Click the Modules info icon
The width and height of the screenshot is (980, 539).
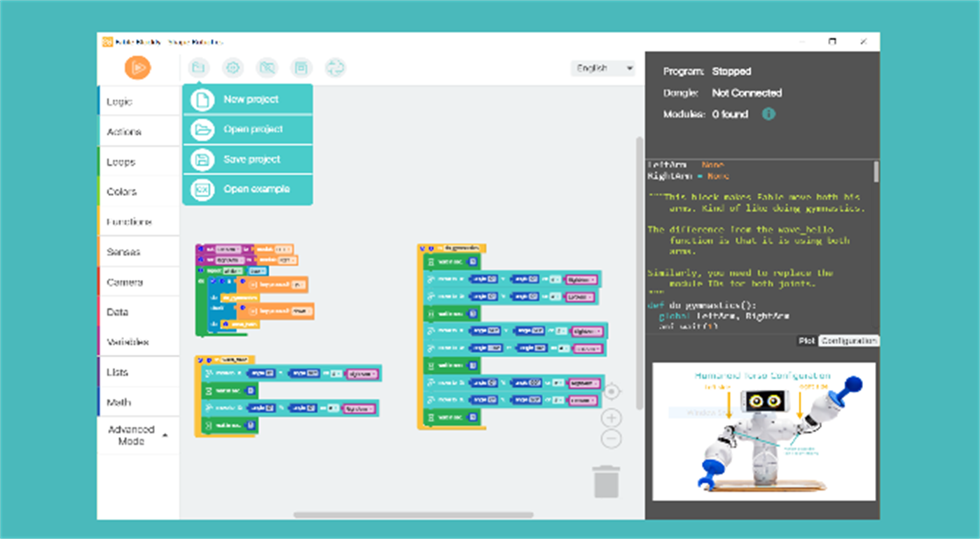click(x=768, y=114)
